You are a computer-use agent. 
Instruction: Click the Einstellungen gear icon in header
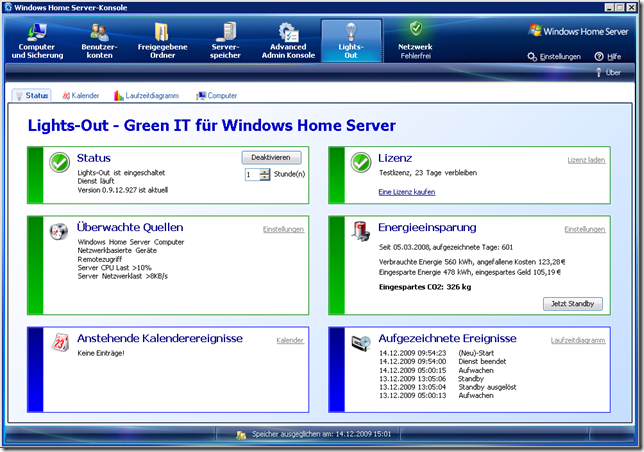[532, 57]
